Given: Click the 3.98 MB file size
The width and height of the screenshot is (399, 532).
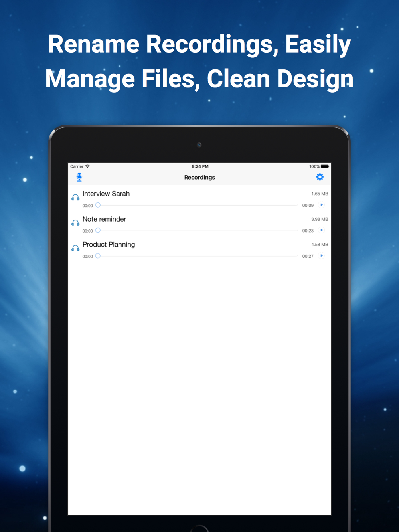Looking at the screenshot, I should pos(320,219).
